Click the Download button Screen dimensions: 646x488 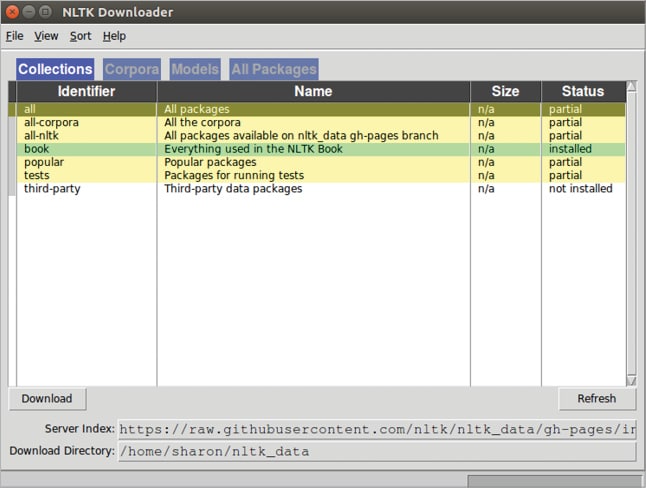47,399
